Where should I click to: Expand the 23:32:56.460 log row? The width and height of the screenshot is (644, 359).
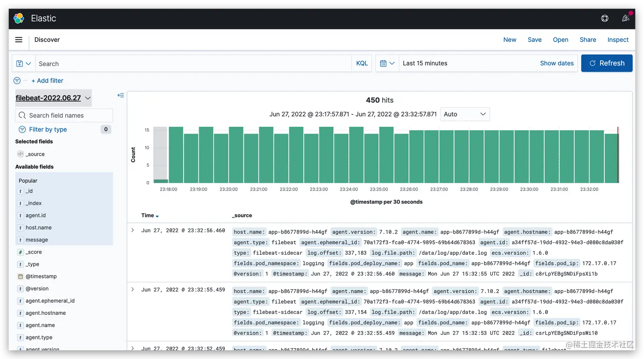(x=132, y=231)
